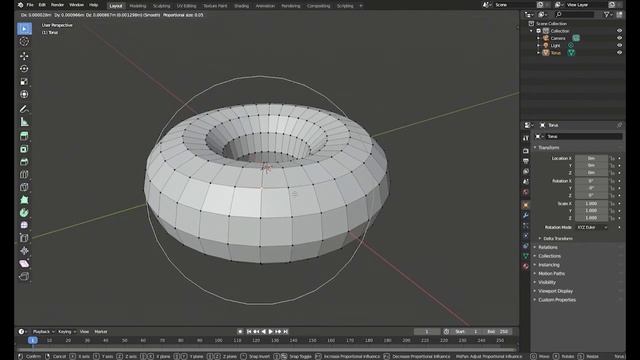Activate the Extrude Region tool
This screenshot has width=640, height=360.
pos(24,136)
